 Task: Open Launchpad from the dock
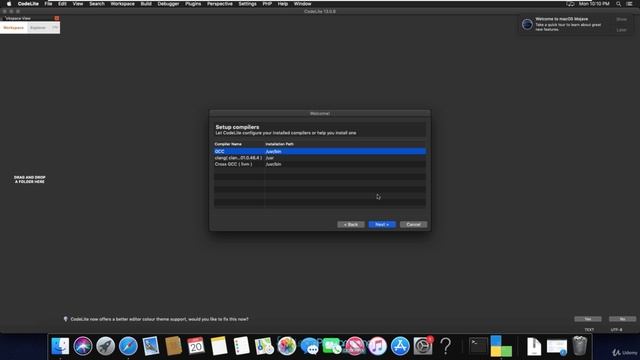point(106,346)
